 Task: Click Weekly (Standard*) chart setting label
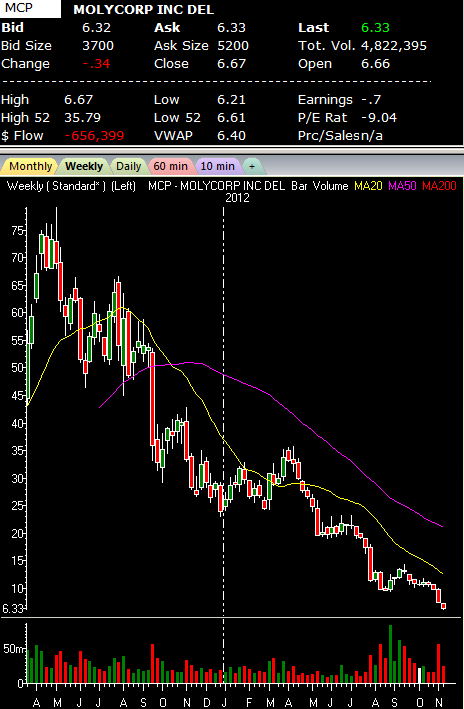tap(57, 186)
